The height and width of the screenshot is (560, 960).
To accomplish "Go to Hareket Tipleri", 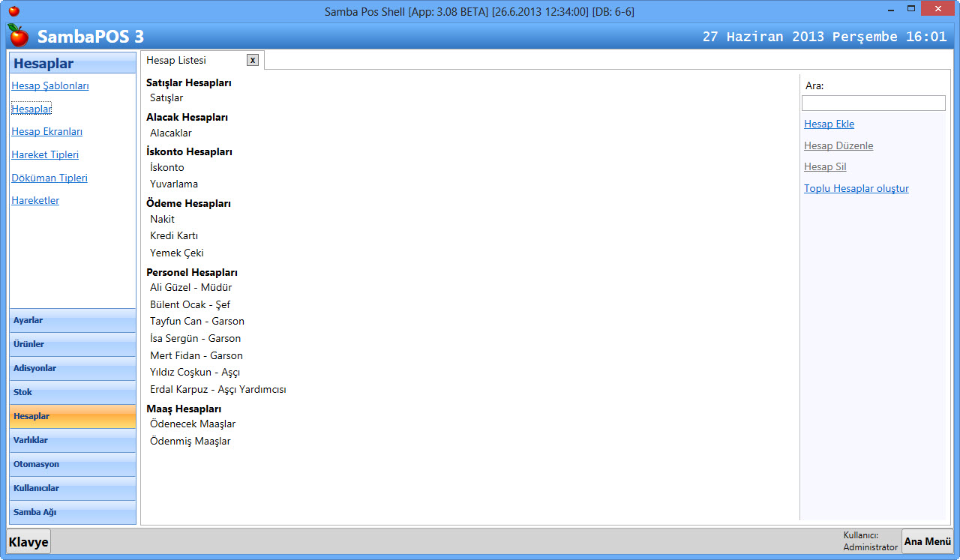I will [45, 155].
